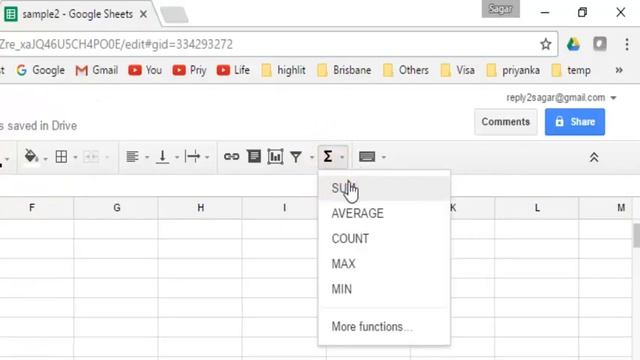Expand the input tools dropdown arrow
Screen dimensions: 640x360
pos(383,158)
